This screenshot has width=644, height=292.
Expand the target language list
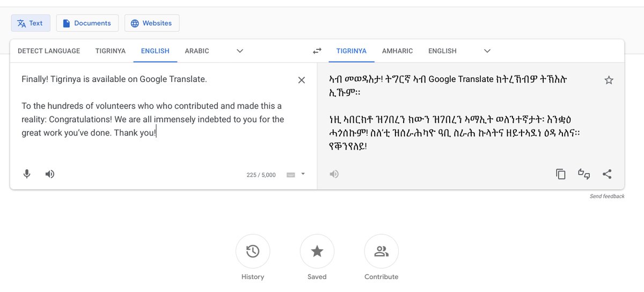[487, 51]
